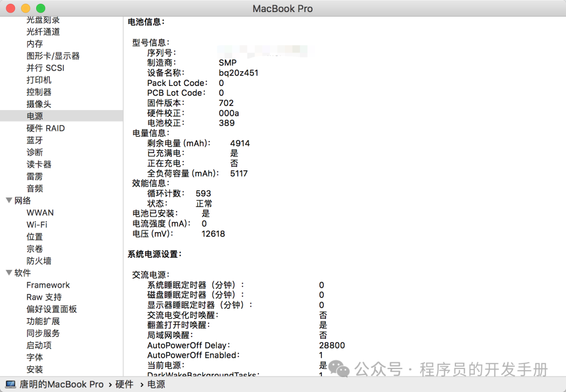The image size is (566, 392).
Task: Click the 效能信息 label
Action: tap(150, 183)
